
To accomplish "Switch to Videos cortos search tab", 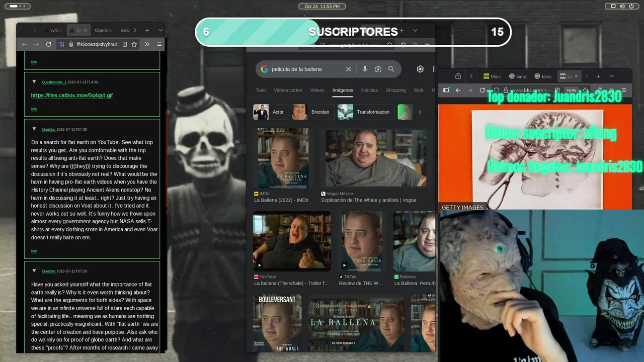I will point(288,90).
